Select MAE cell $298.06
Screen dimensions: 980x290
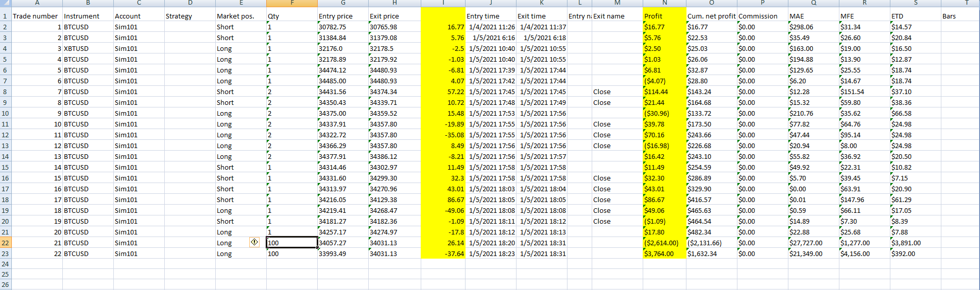pos(813,27)
